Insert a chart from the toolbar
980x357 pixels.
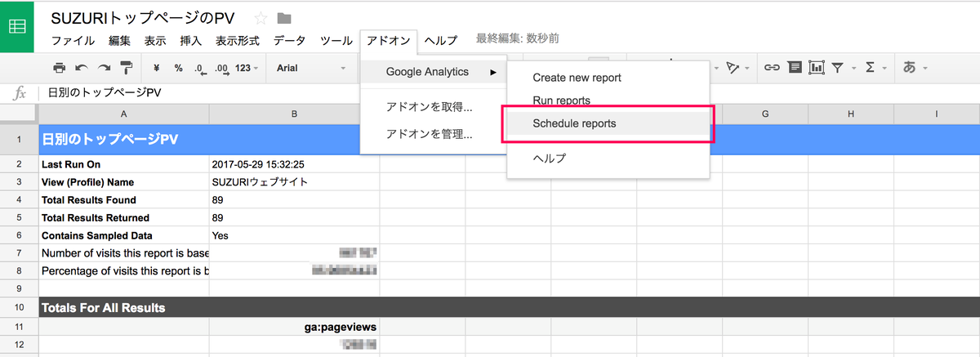[x=817, y=68]
